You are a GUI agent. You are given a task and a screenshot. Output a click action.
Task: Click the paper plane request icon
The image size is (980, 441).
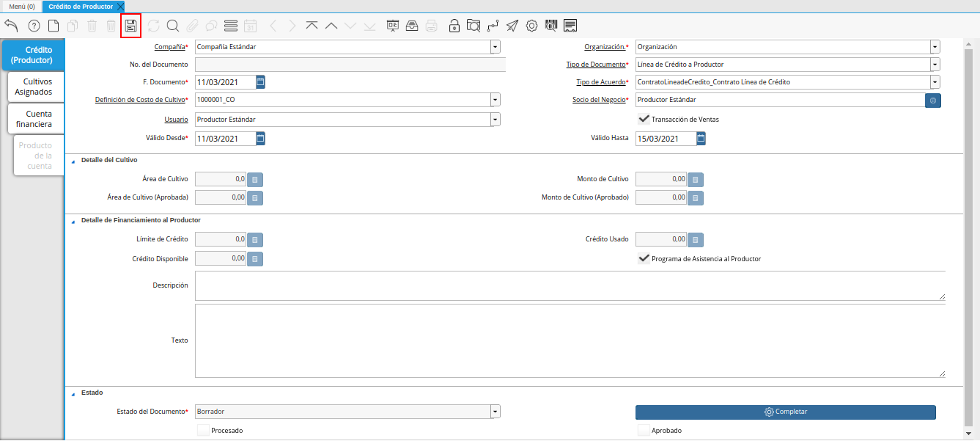pyautogui.click(x=512, y=26)
